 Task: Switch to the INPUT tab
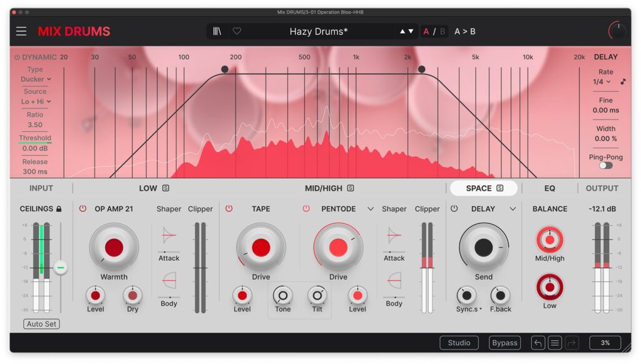point(41,188)
